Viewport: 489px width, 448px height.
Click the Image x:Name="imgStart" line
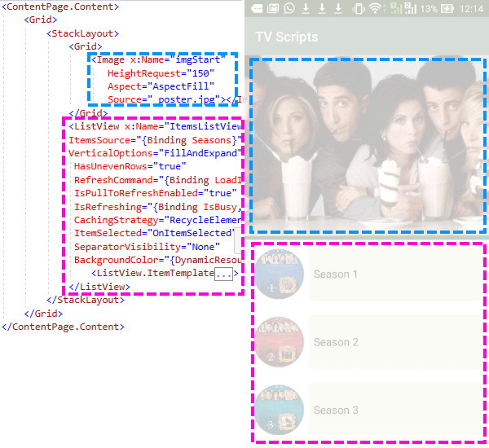(158, 59)
